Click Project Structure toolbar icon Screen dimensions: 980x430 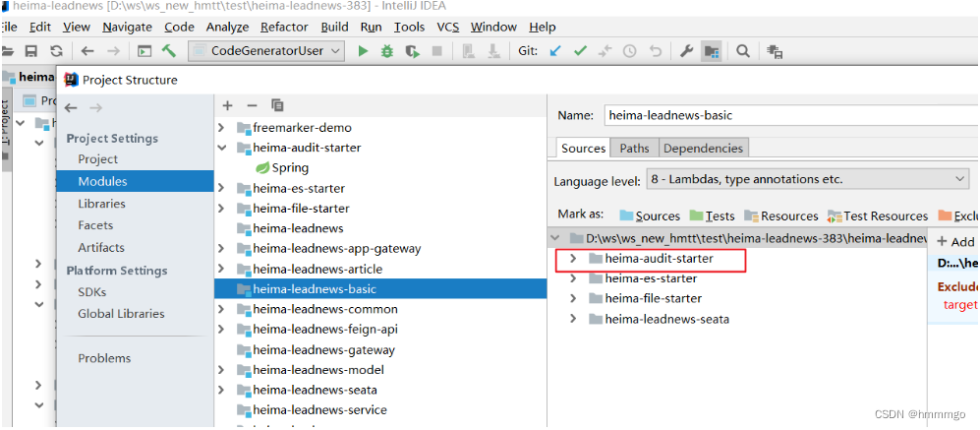pyautogui.click(x=712, y=51)
